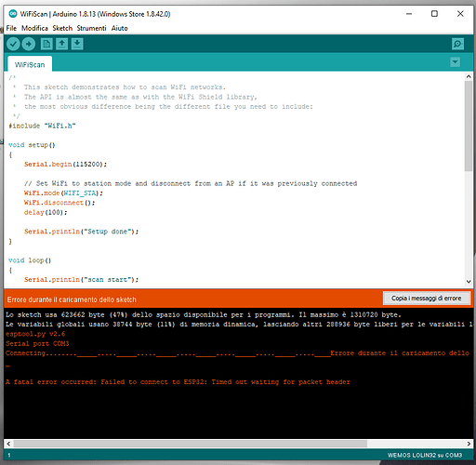Click the Serial.begin(115200) line
Screen dimensions: 476x465
[x=65, y=164]
